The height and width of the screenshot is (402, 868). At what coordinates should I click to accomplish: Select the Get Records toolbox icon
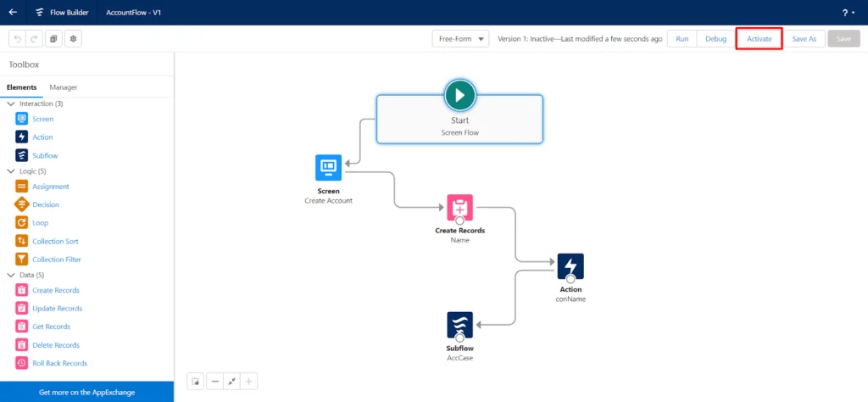(x=21, y=327)
